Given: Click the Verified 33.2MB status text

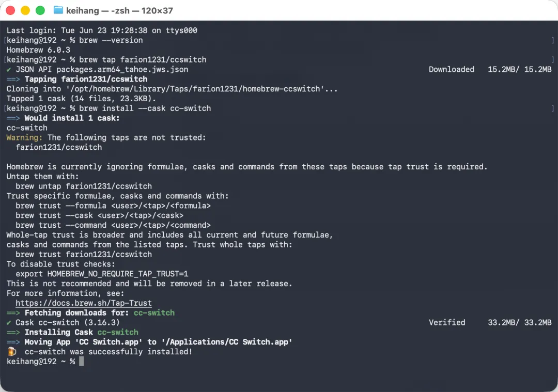Looking at the screenshot, I should pos(490,323).
